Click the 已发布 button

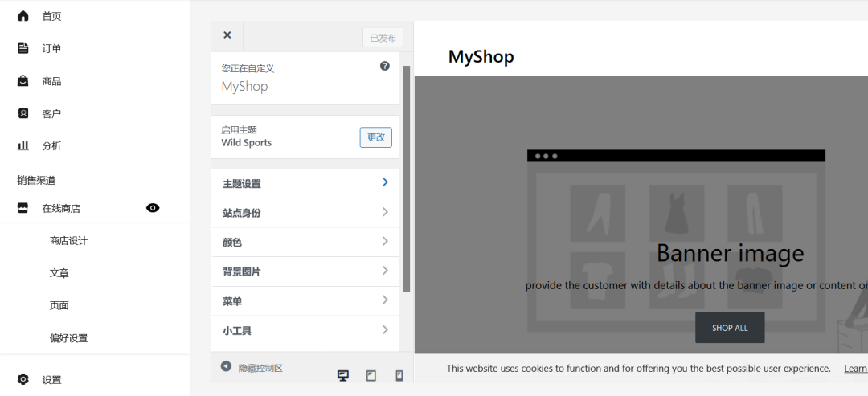pos(383,38)
